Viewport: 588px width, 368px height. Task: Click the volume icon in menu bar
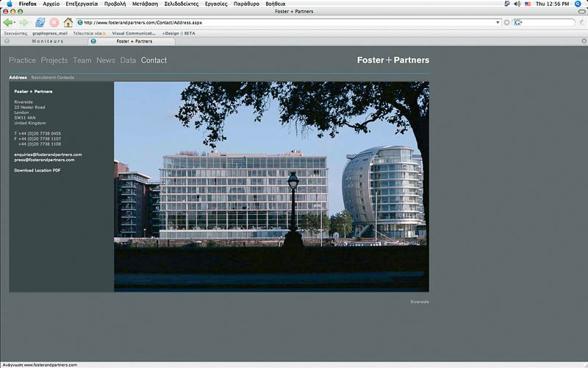(517, 4)
